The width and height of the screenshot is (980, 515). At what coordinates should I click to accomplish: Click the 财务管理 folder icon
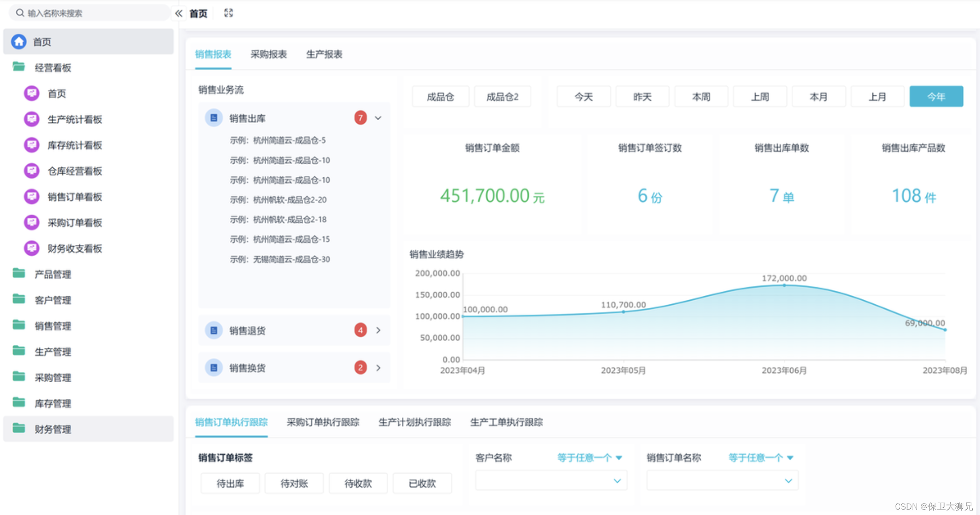[x=19, y=428]
